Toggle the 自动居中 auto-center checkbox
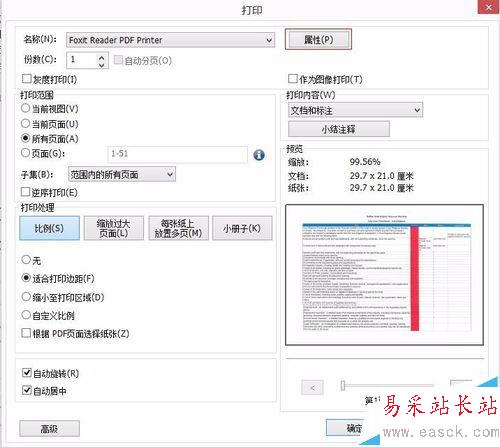500x447 pixels. tap(27, 390)
